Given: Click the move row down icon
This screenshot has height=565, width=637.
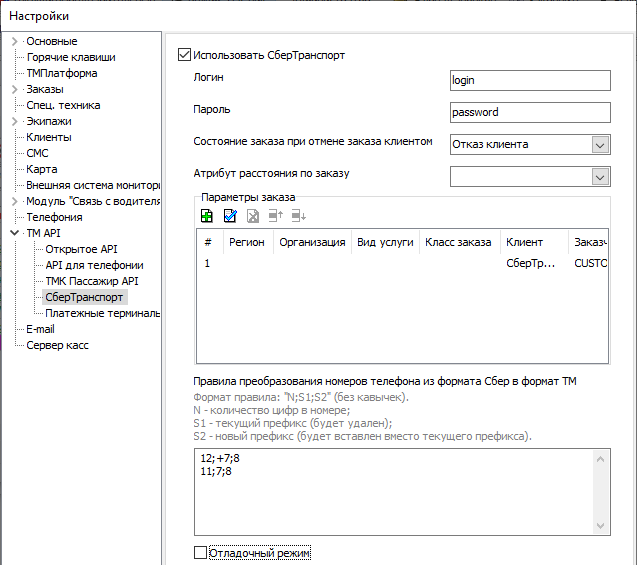Looking at the screenshot, I should pyautogui.click(x=299, y=216).
